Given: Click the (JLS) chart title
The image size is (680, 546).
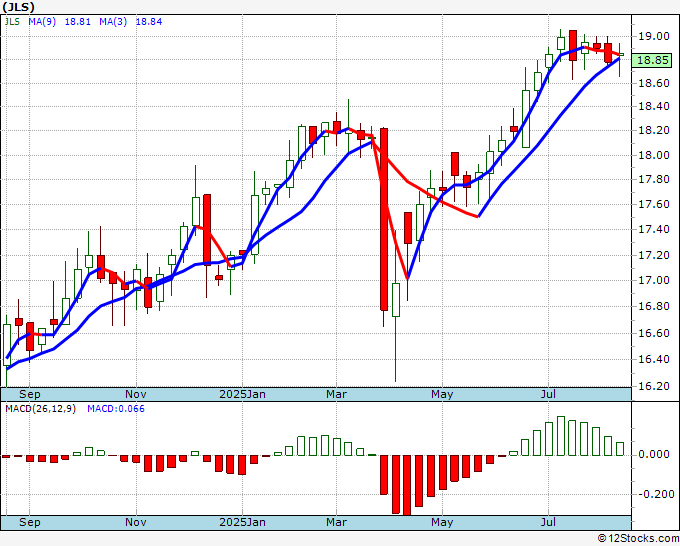Looking at the screenshot, I should [18, 7].
